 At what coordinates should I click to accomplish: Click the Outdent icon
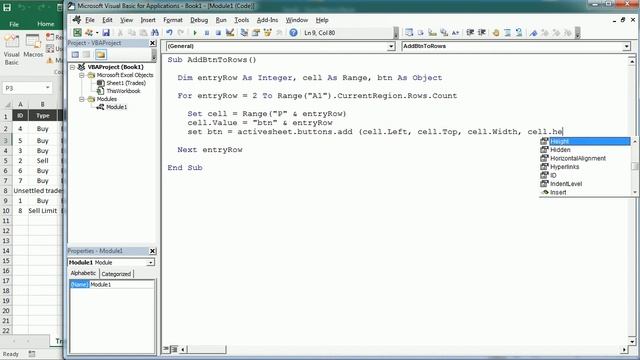(482, 33)
